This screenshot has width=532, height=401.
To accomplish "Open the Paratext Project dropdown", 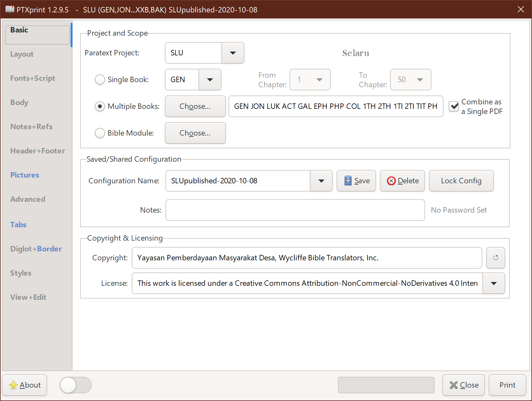I will click(233, 53).
